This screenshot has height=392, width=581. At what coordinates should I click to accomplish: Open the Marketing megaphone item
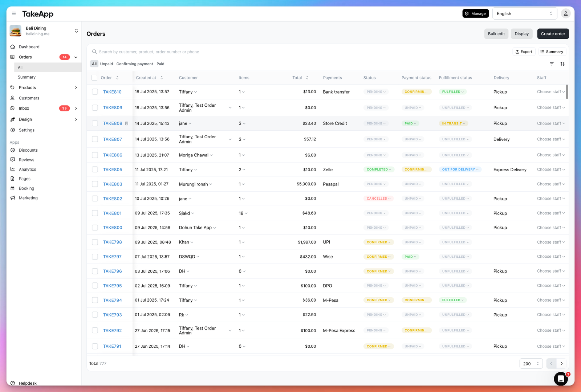(x=28, y=198)
